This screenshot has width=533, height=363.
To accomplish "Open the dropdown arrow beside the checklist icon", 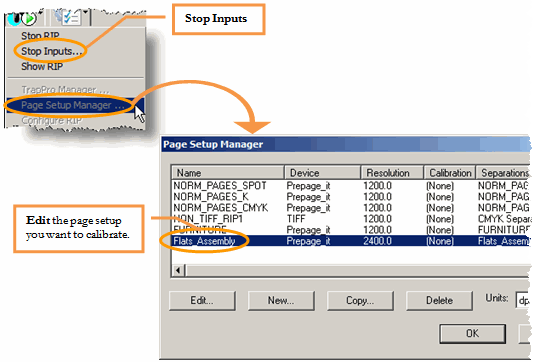I will tap(85, 13).
